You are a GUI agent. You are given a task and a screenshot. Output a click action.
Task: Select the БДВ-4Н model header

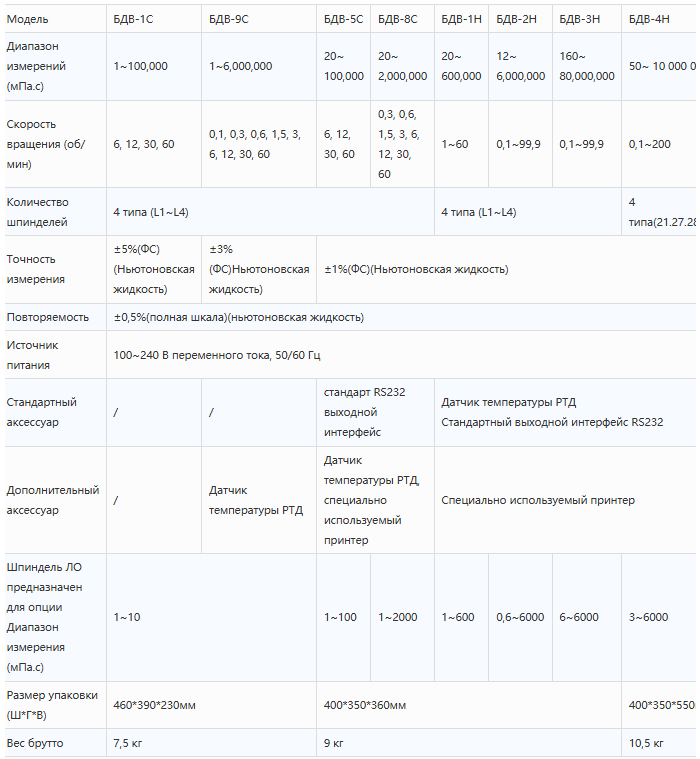pos(660,19)
